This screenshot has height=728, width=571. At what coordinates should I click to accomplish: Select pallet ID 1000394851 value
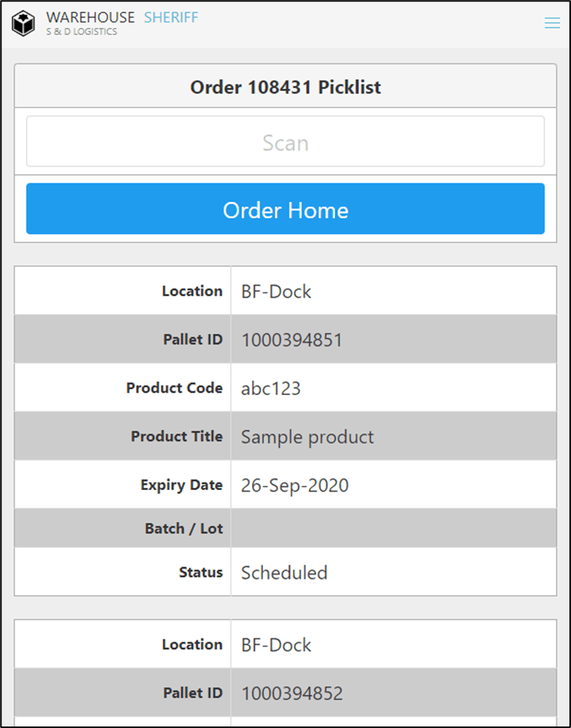coord(292,340)
